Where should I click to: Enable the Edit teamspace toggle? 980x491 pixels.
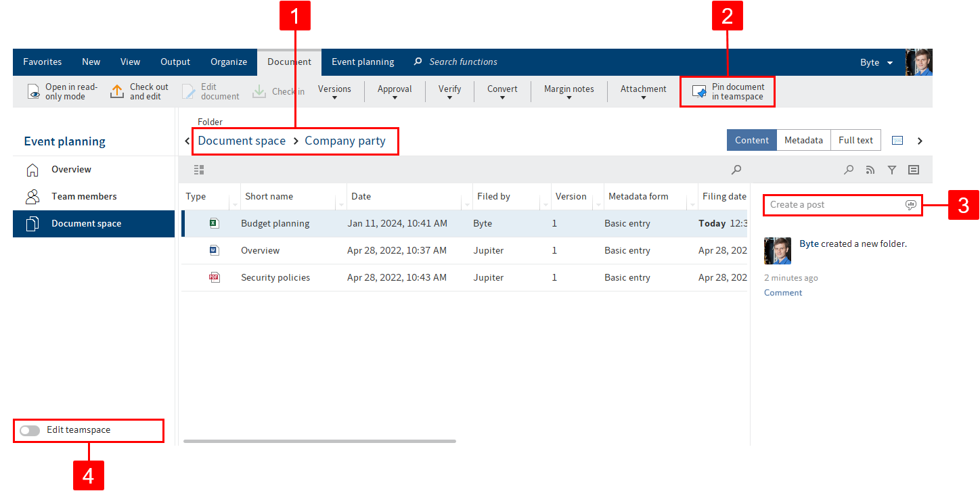29,430
